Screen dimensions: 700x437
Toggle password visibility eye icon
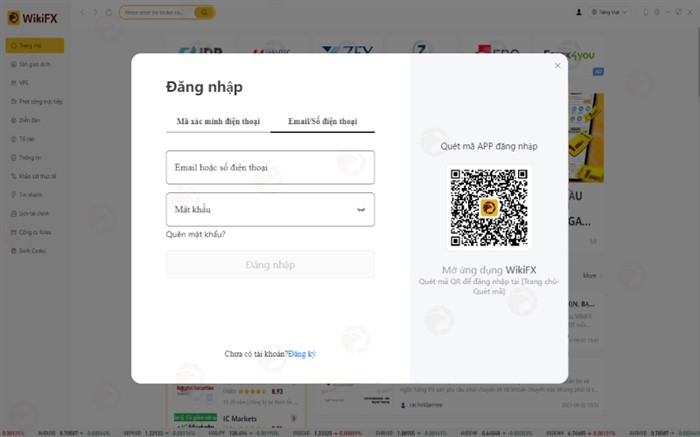tap(361, 210)
